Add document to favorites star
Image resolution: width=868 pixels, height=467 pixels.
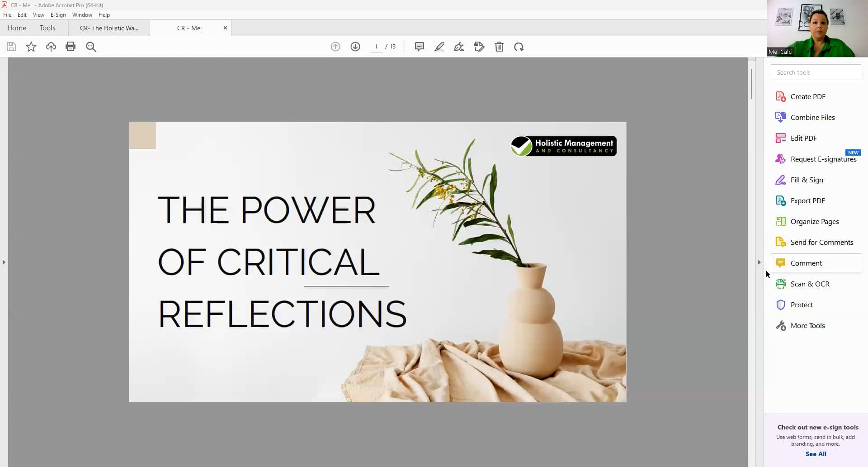point(31,46)
